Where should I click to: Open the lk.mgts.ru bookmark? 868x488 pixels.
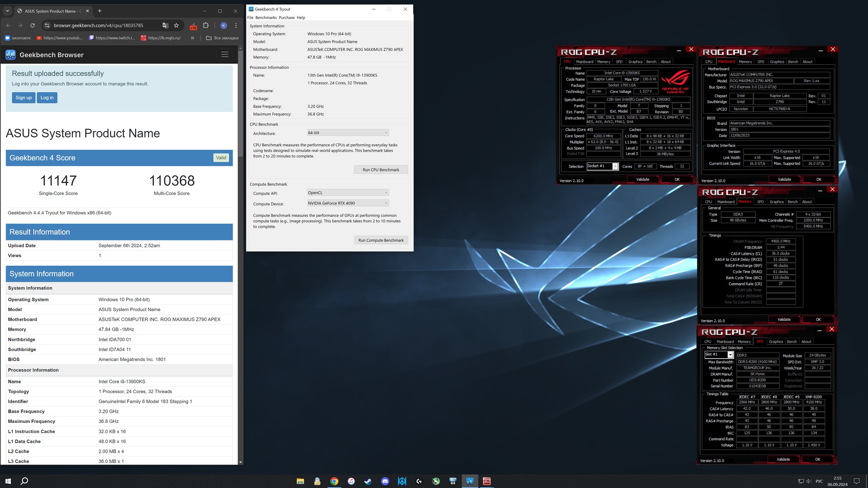(x=161, y=38)
